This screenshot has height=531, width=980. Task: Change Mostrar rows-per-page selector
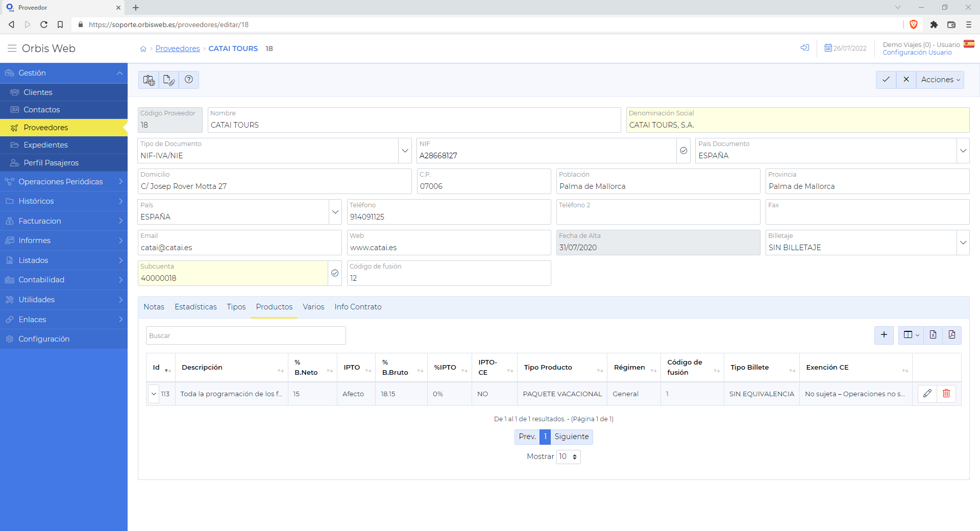tap(568, 456)
